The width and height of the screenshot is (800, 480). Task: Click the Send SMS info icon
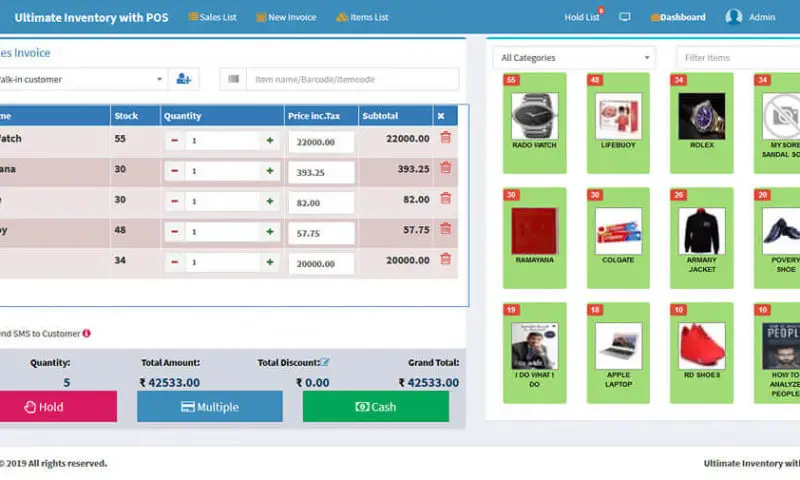[x=87, y=333]
